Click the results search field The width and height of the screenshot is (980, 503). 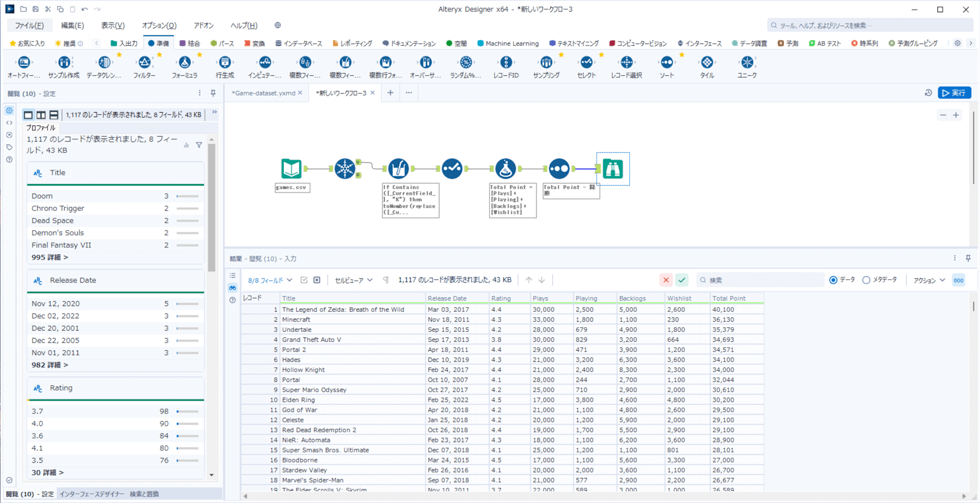pos(760,280)
